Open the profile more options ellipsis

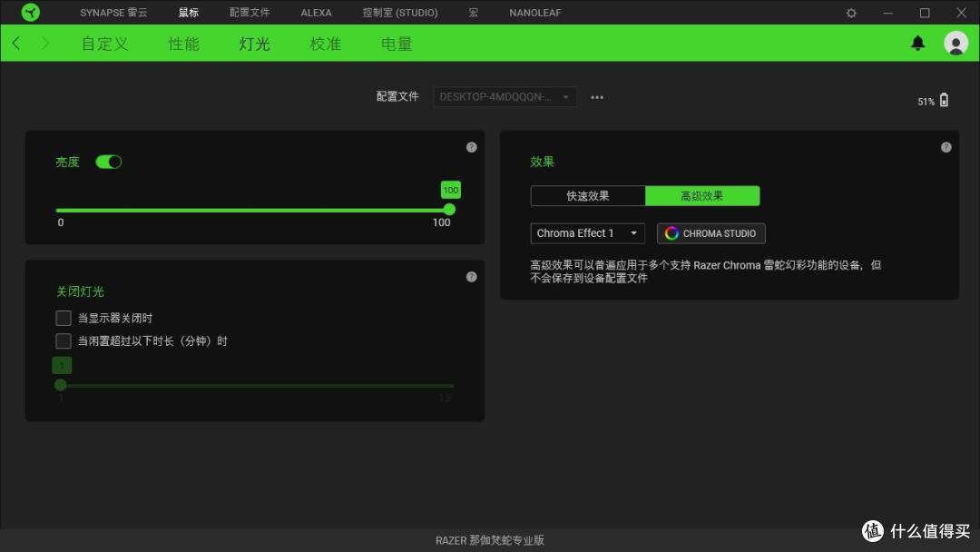pos(597,97)
